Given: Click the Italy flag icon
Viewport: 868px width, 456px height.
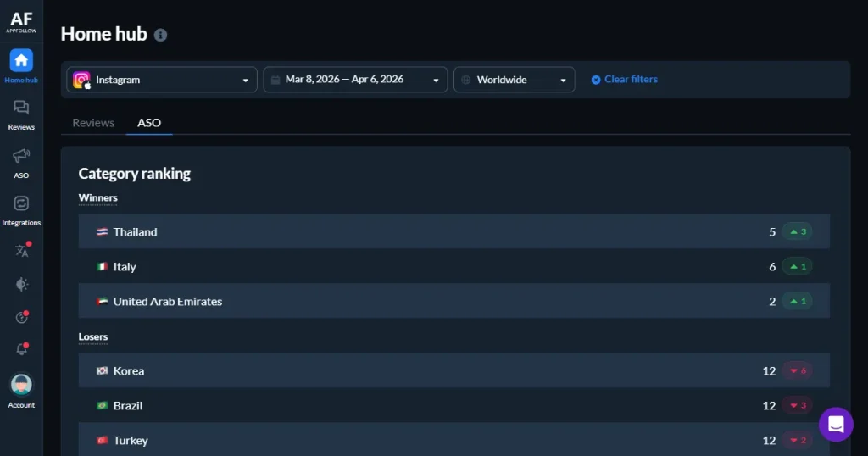Looking at the screenshot, I should coord(102,267).
